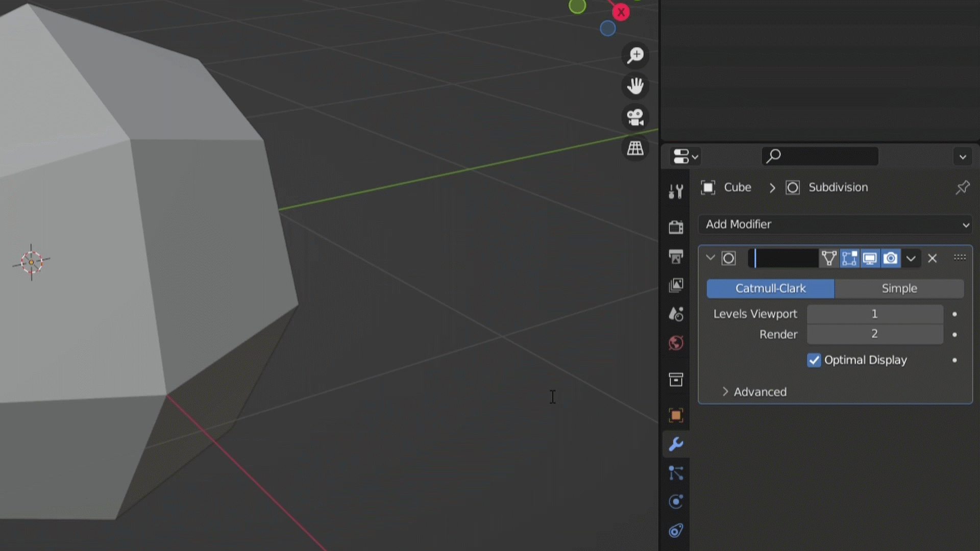
Task: Click the zoom viewport magnifier icon
Action: coord(635,55)
